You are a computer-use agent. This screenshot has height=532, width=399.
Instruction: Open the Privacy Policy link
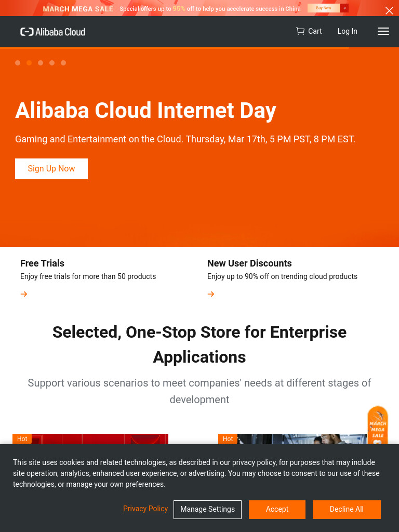point(145,509)
